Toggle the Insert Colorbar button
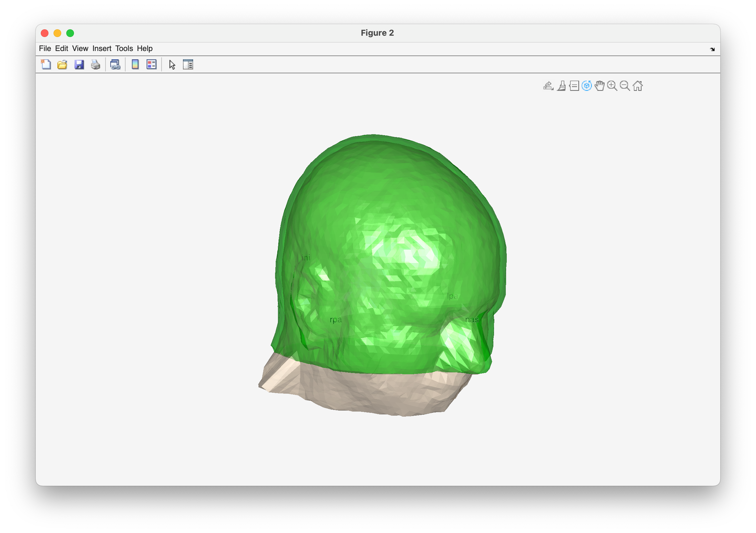Image resolution: width=756 pixels, height=533 pixels. click(x=135, y=64)
